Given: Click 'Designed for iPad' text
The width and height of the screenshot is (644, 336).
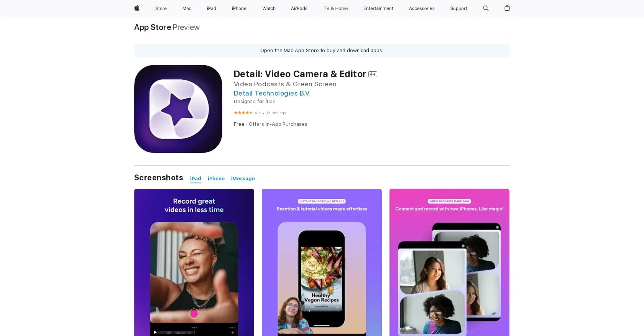Looking at the screenshot, I should point(255,102).
